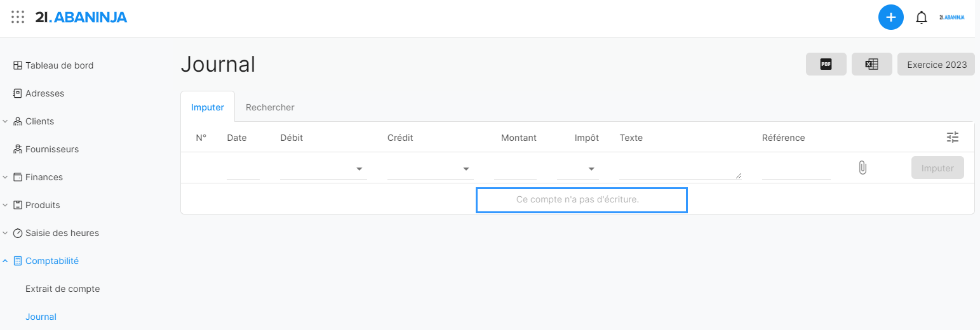The image size is (980, 330).
Task: Click the blue plus create button
Action: click(x=890, y=17)
